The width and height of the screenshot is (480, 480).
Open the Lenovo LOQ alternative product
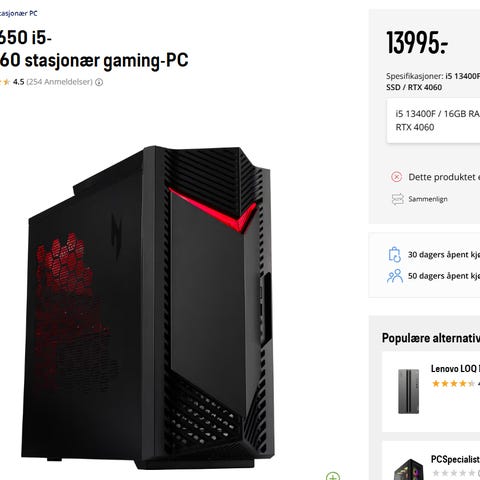(455, 369)
